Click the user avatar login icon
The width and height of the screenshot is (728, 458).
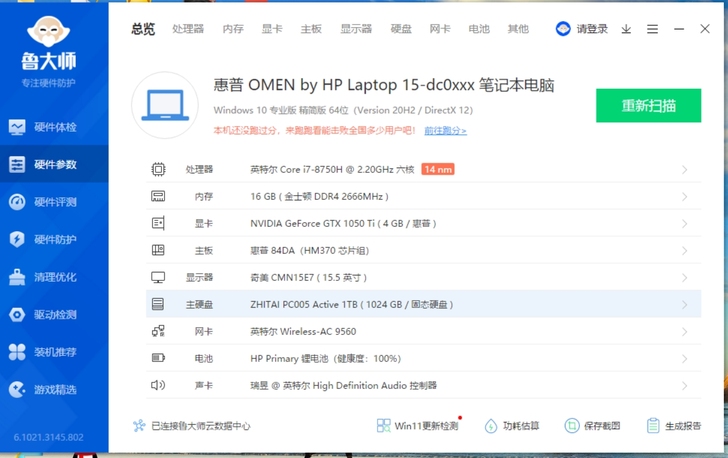pos(563,29)
